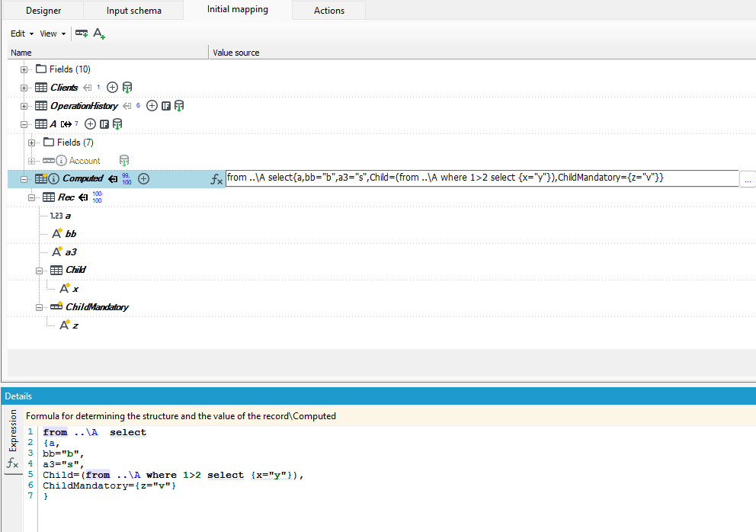Collapse the Child record node

[x=39, y=271]
